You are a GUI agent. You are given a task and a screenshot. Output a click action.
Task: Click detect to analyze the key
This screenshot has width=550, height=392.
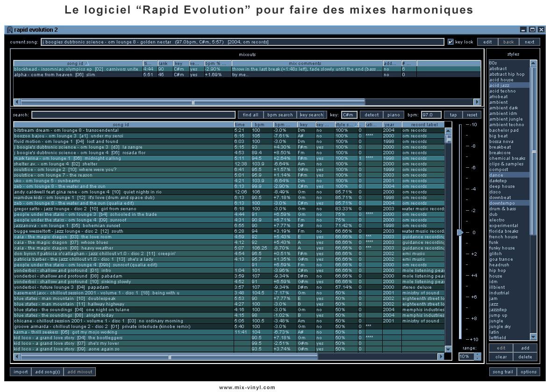371,114
